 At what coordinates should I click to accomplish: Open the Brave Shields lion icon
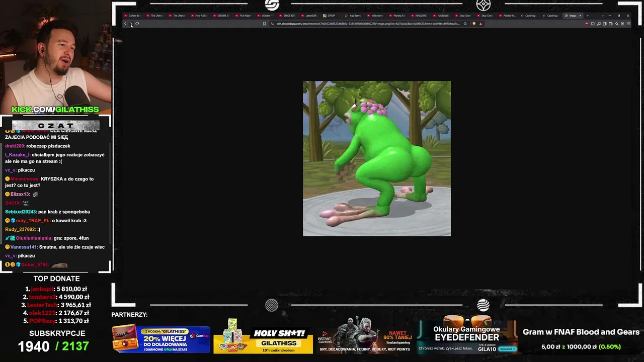[473, 24]
